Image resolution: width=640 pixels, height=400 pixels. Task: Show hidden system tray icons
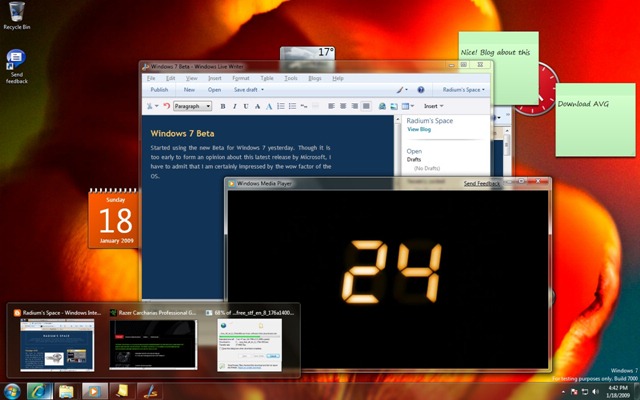564,392
